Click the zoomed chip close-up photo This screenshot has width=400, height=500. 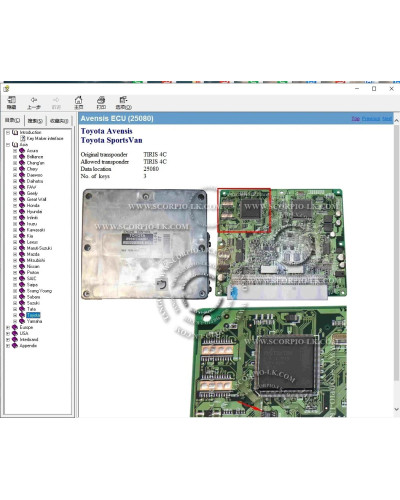[x=268, y=361]
